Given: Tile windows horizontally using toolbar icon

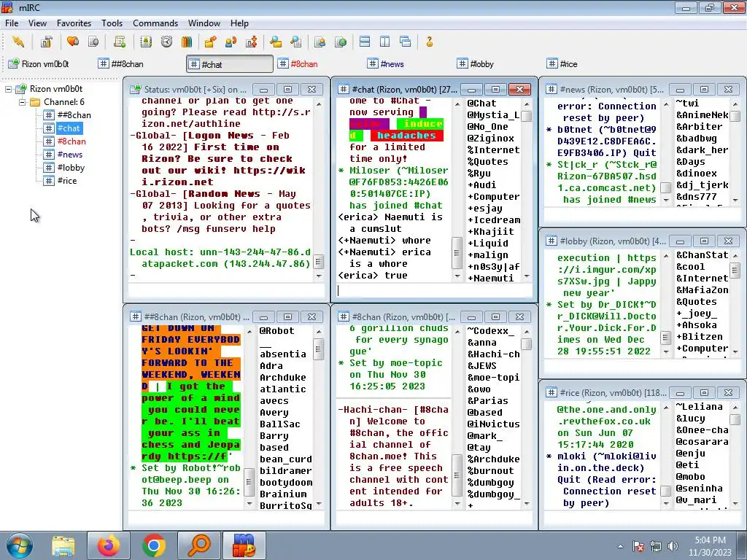Looking at the screenshot, I should (x=365, y=42).
